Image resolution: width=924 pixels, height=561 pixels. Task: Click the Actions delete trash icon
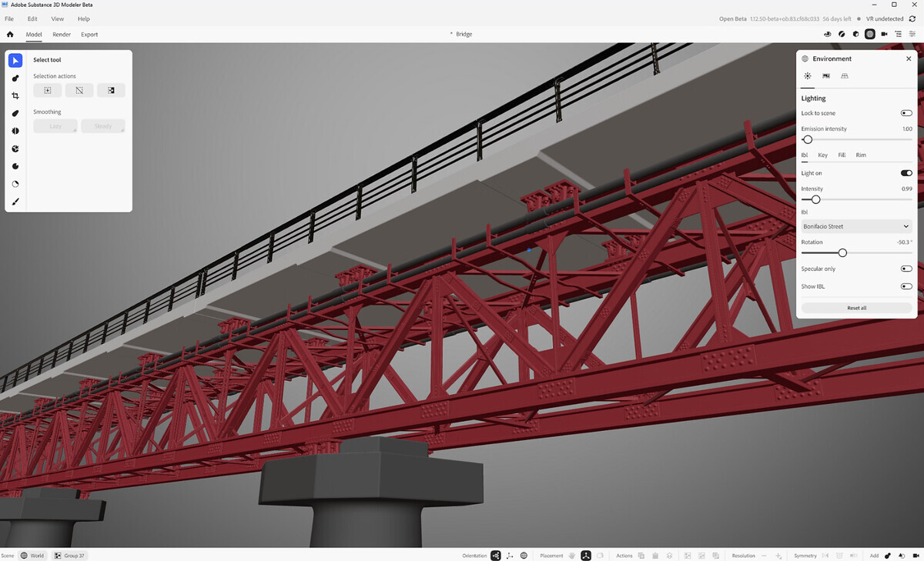(x=655, y=556)
